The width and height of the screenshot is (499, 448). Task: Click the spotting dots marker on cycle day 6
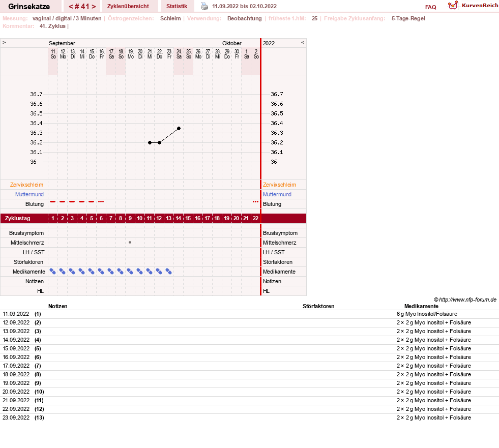click(101, 202)
